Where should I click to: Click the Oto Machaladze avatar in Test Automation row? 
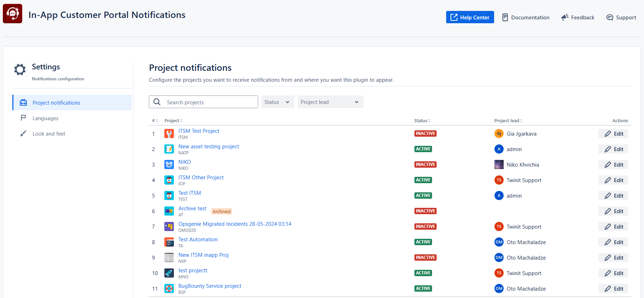499,242
